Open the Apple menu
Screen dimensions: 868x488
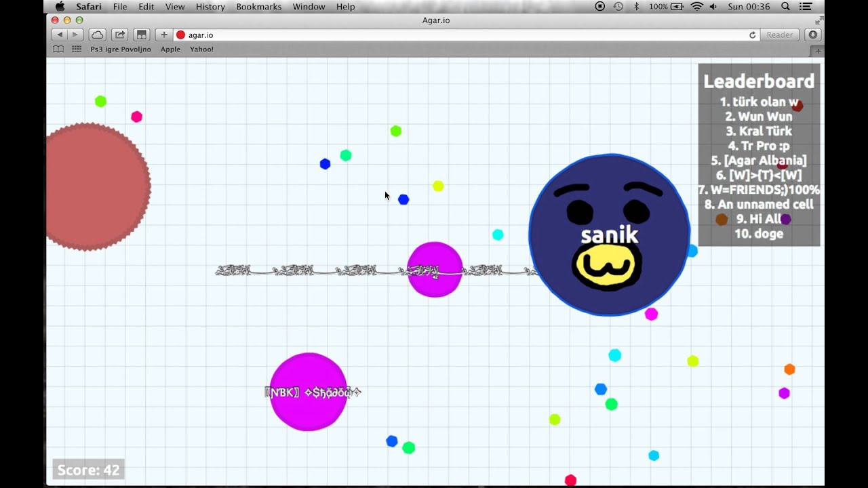[x=60, y=6]
